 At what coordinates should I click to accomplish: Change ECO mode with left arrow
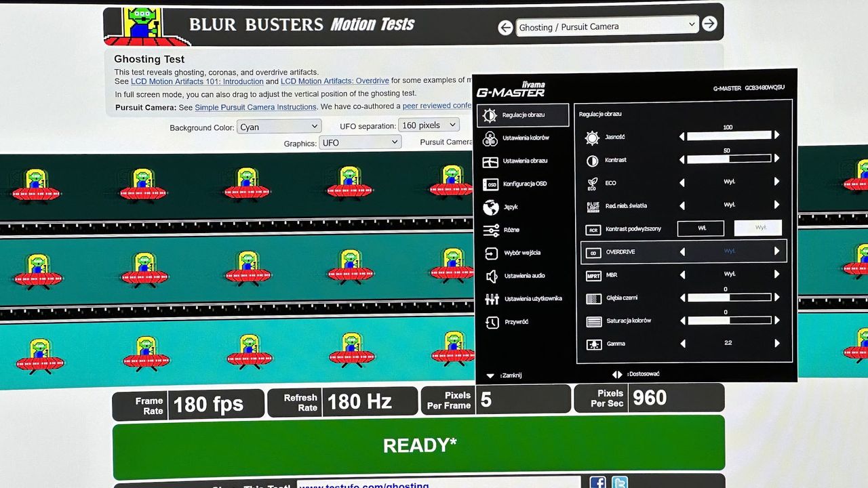tap(682, 182)
